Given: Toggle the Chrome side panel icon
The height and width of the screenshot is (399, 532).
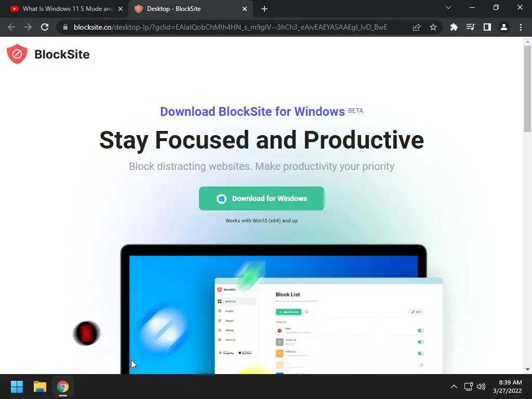Looking at the screenshot, I should 487,27.
